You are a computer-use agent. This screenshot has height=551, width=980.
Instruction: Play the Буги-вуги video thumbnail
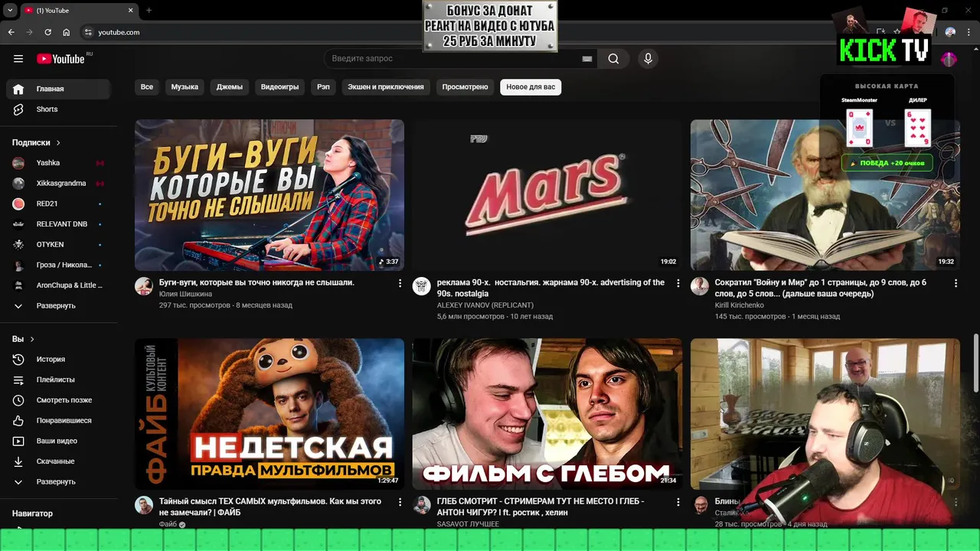click(x=269, y=194)
